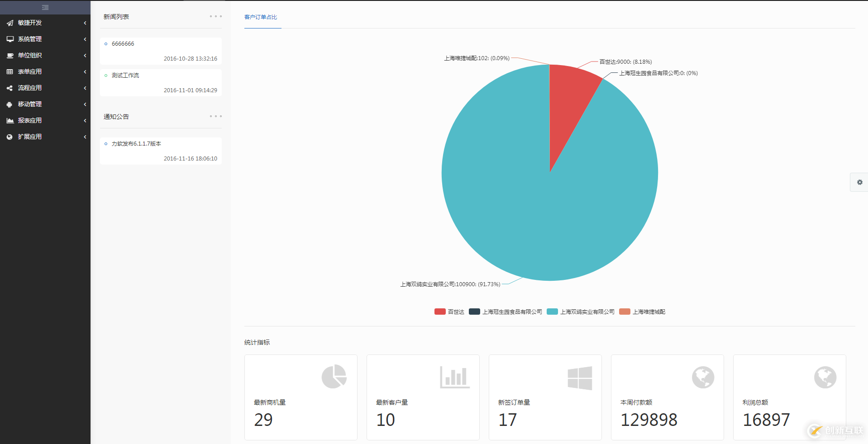Click the 新闻列表 panel heading

(116, 17)
